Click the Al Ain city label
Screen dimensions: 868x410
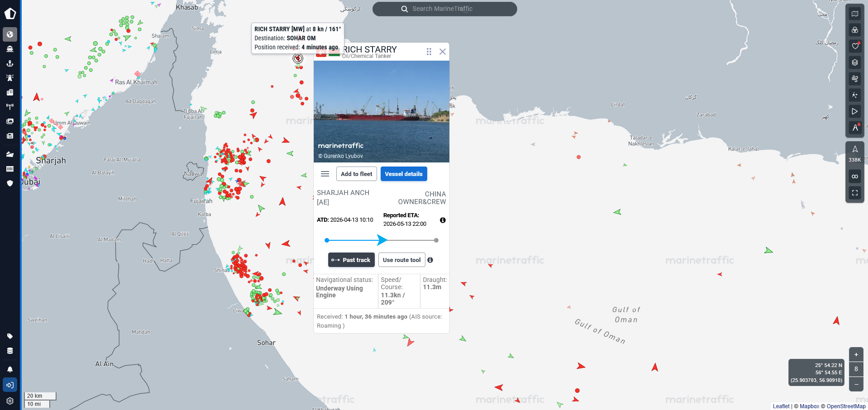tap(104, 364)
